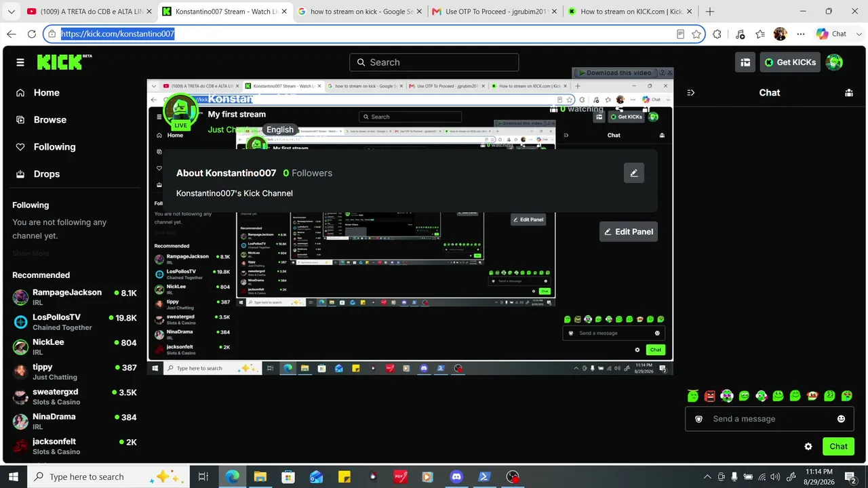The height and width of the screenshot is (488, 868).
Task: Open PowerShell from the taskbar
Action: (x=484, y=477)
